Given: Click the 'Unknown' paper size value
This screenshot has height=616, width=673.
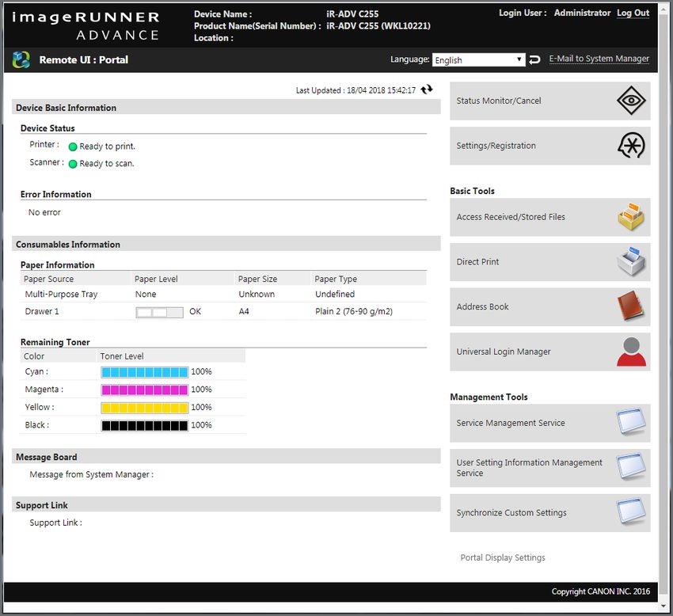Looking at the screenshot, I should click(257, 294).
